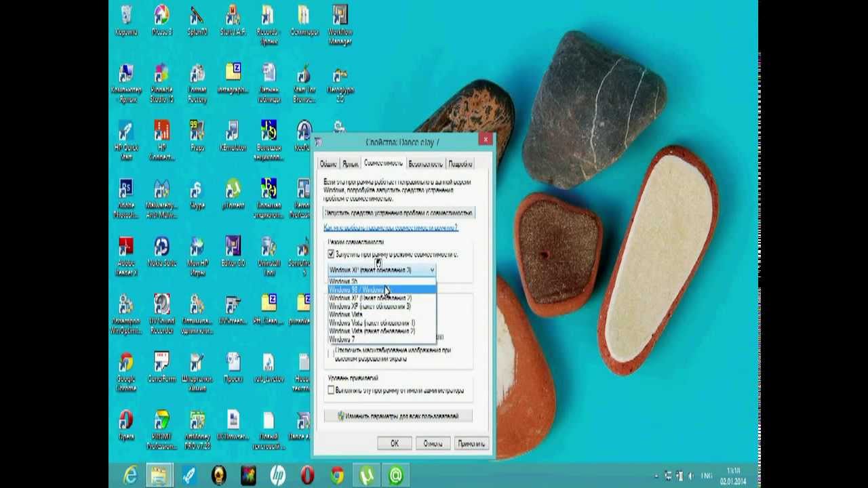Choose Windows 7 in the dropdown list
This screenshot has width=868, height=488.
click(x=382, y=339)
